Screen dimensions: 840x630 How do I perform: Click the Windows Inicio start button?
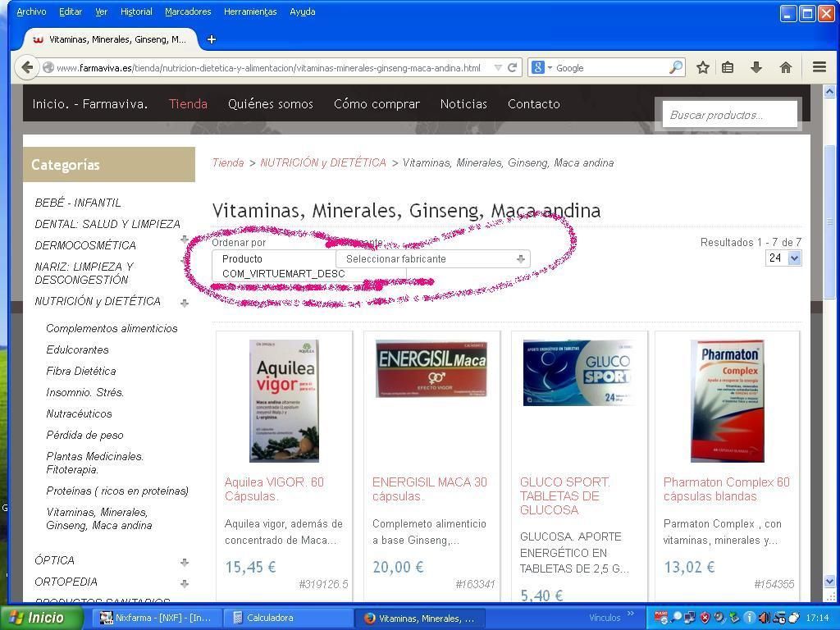[x=42, y=618]
